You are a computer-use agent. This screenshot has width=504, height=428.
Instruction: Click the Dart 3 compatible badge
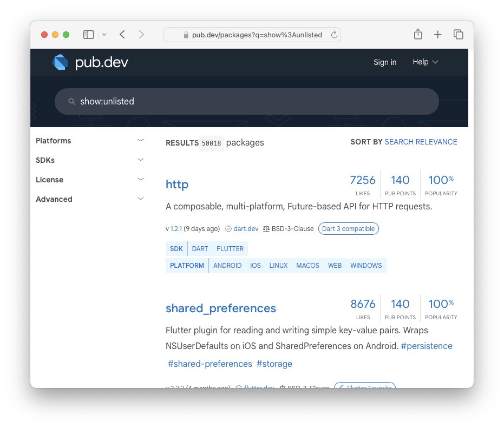[x=349, y=229]
